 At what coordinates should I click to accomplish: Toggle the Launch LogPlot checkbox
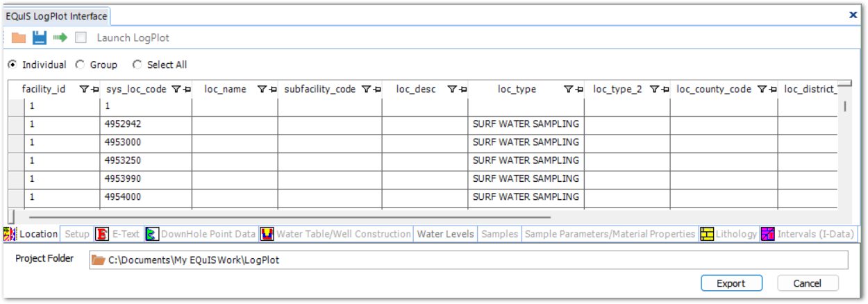point(81,38)
